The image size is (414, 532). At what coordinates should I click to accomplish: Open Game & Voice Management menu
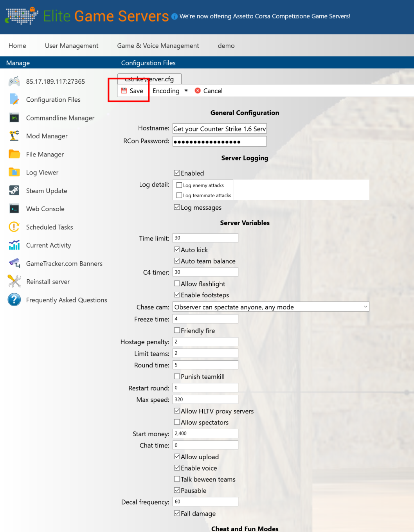coord(158,46)
